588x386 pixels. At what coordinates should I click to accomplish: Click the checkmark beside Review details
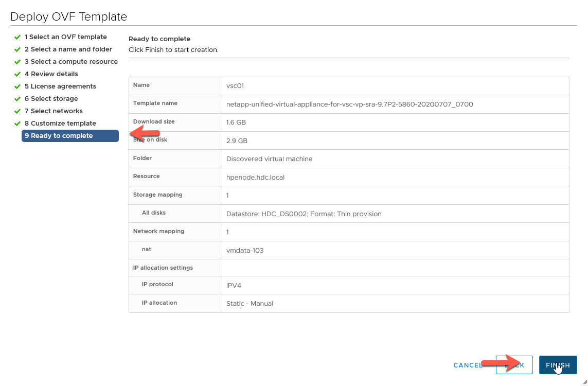point(17,74)
